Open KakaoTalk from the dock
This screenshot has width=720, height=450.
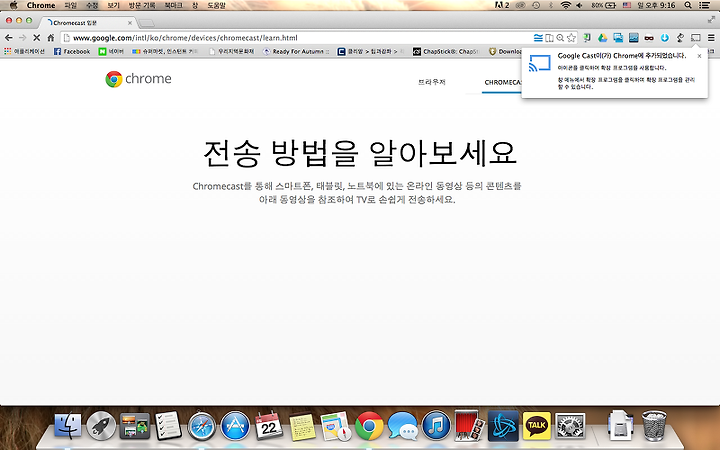536,426
